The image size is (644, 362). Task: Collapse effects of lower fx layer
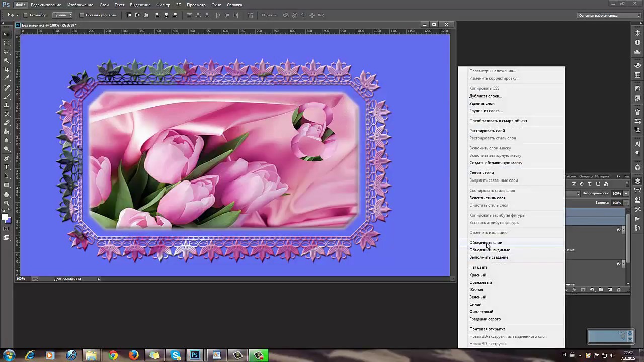(624, 264)
